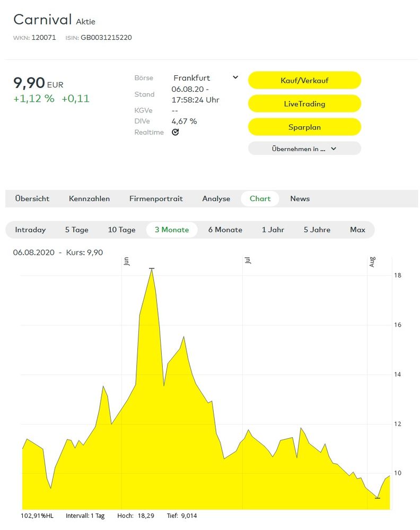Select the Frankfurt Börse combo box
Screen dimensions: 420x530
(x=205, y=78)
